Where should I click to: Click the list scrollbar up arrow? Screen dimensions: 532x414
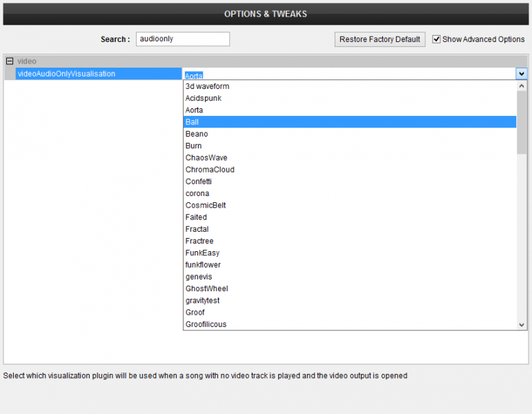tap(522, 86)
